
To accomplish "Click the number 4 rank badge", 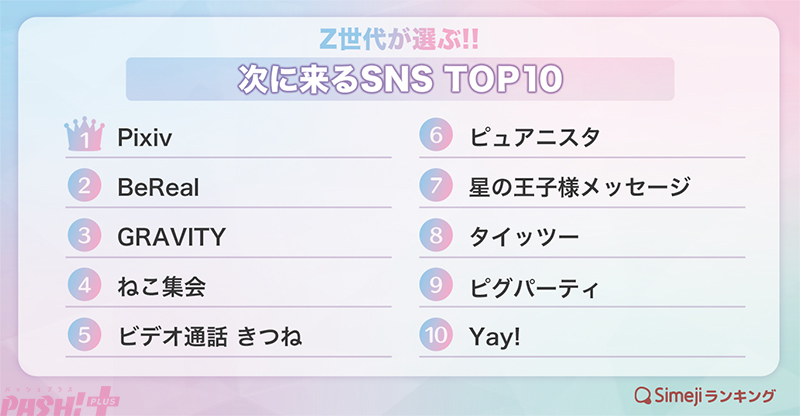I will [85, 287].
